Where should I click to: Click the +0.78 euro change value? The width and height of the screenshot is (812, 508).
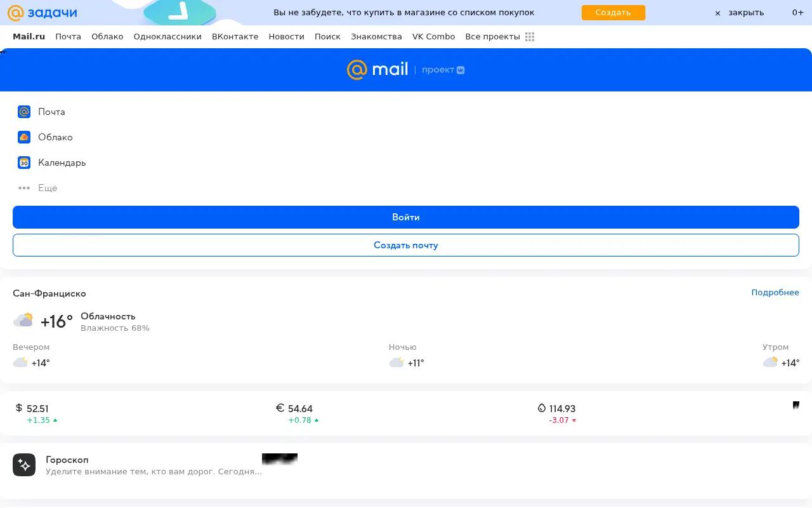(x=299, y=420)
